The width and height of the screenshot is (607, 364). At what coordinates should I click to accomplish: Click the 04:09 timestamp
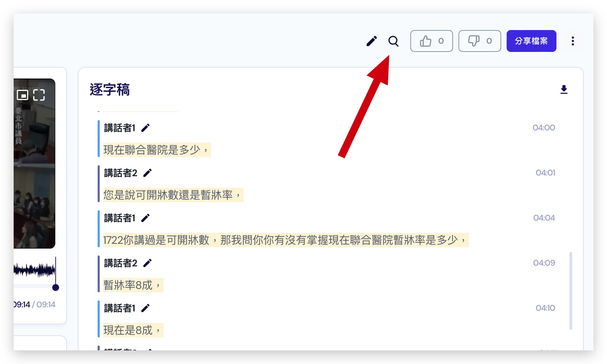(x=544, y=263)
